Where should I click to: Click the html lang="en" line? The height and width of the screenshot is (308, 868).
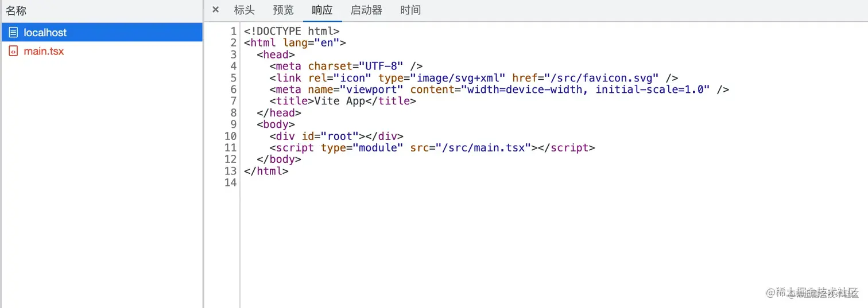[x=295, y=42]
